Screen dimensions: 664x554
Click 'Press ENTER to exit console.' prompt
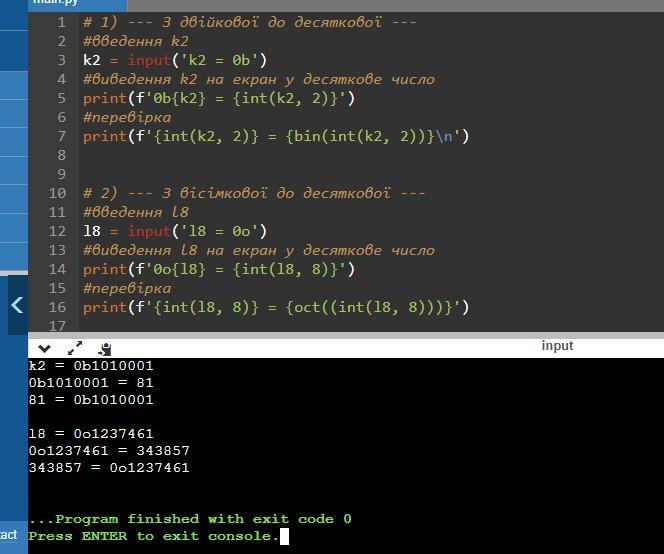coord(153,536)
